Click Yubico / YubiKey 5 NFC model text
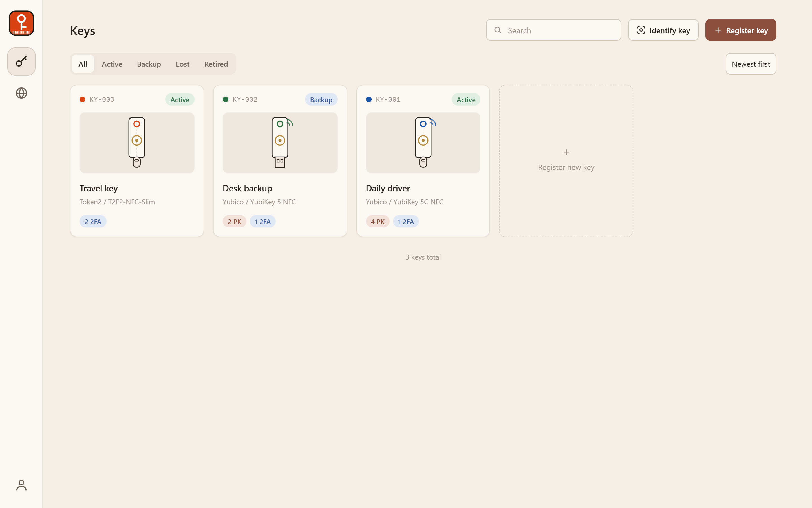The width and height of the screenshot is (812, 508). click(x=259, y=202)
